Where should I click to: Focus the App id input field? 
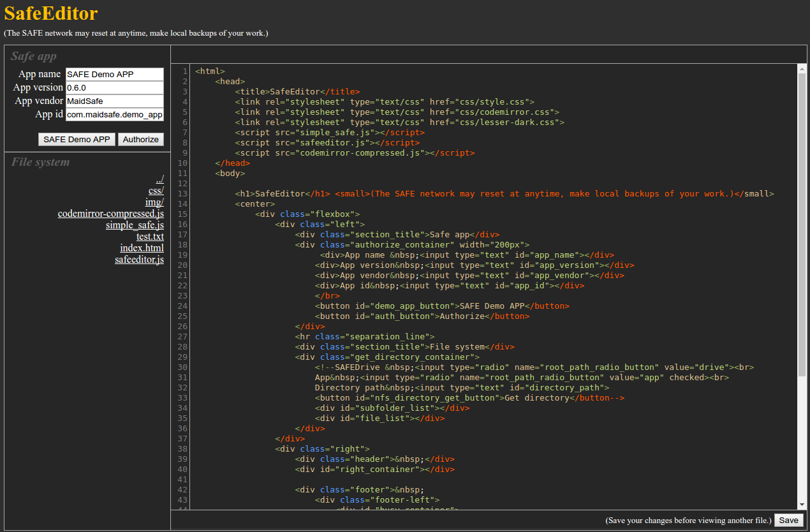coord(115,115)
